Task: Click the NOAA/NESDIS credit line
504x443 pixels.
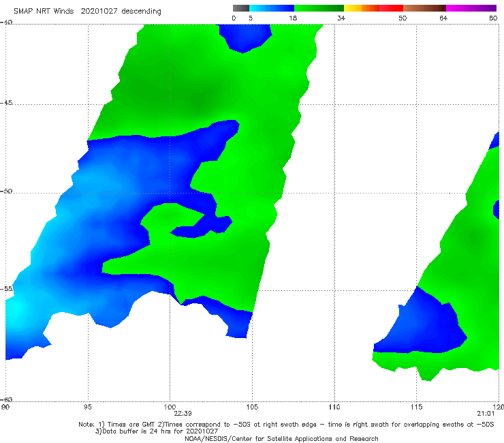Action: tap(281, 439)
